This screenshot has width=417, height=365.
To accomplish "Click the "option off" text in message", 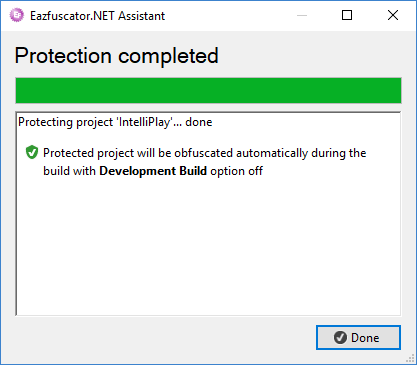I will pos(236,171).
